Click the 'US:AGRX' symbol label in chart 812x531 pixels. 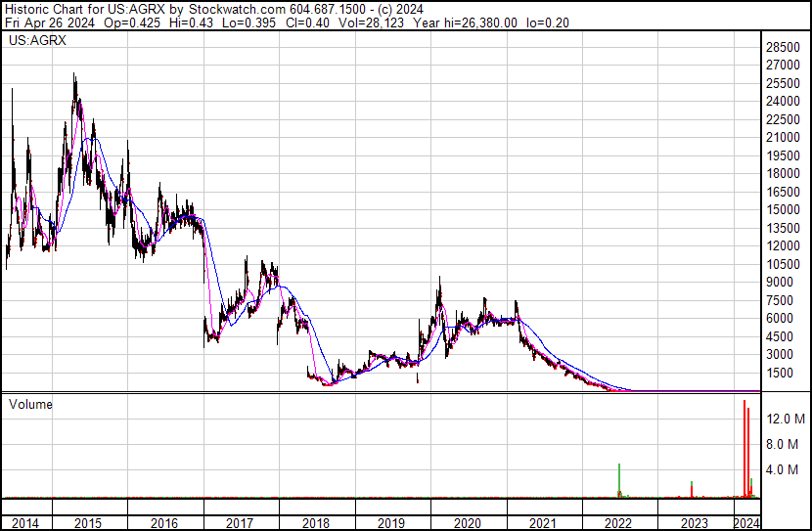click(x=37, y=40)
